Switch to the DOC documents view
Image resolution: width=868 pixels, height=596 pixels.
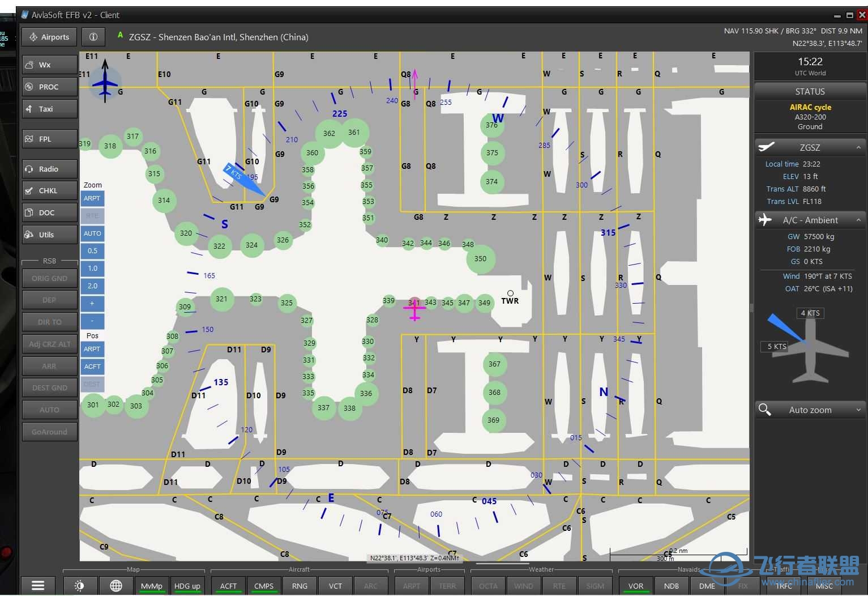49,212
